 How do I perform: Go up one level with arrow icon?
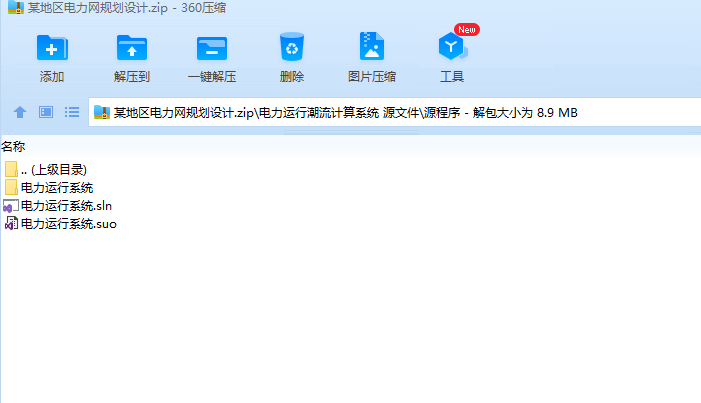(20, 112)
